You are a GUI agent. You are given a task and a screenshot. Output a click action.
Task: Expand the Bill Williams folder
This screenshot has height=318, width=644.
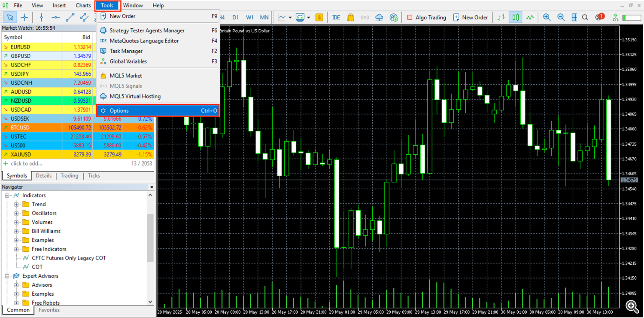click(16, 232)
